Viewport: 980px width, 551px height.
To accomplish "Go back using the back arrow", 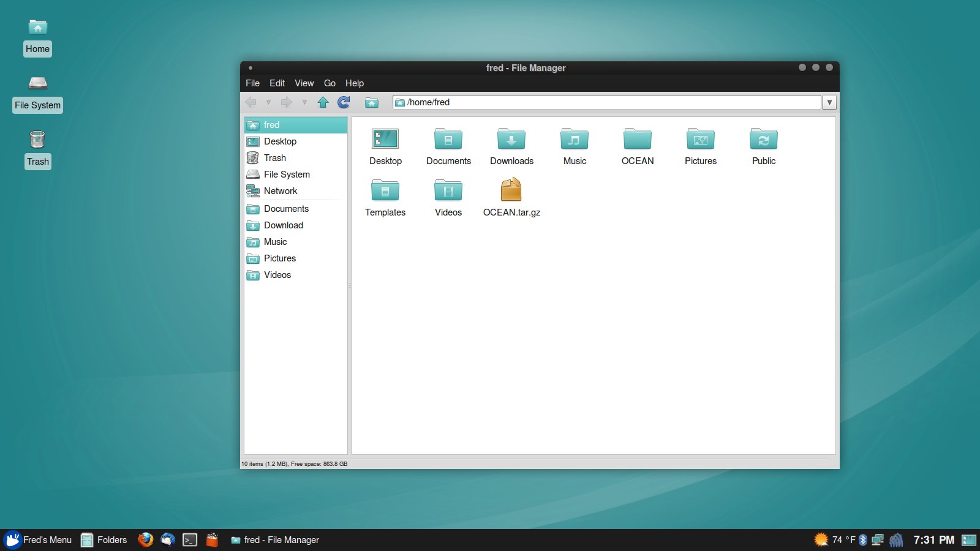I will click(x=251, y=102).
